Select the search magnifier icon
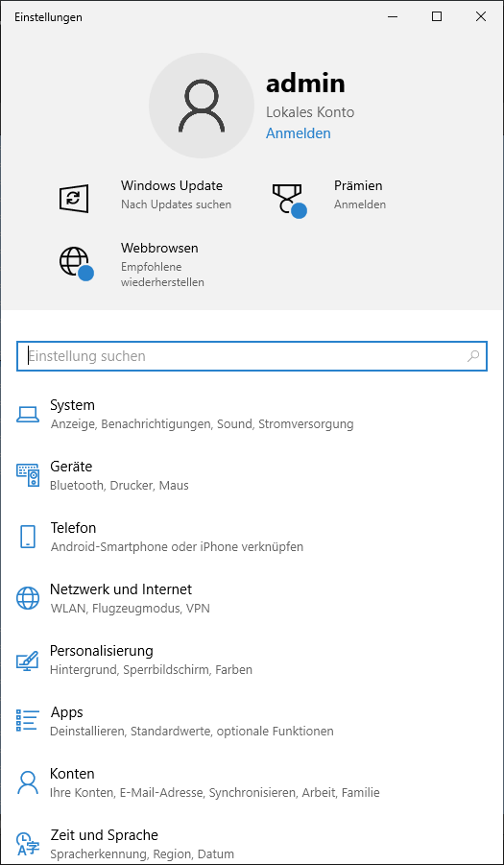Image resolution: width=504 pixels, height=865 pixels. (473, 356)
